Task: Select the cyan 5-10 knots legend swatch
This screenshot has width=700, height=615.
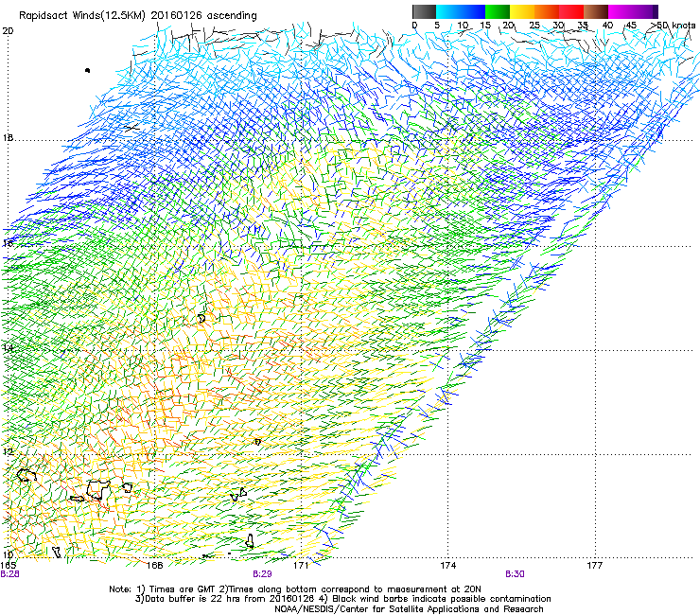Action: pos(447,11)
